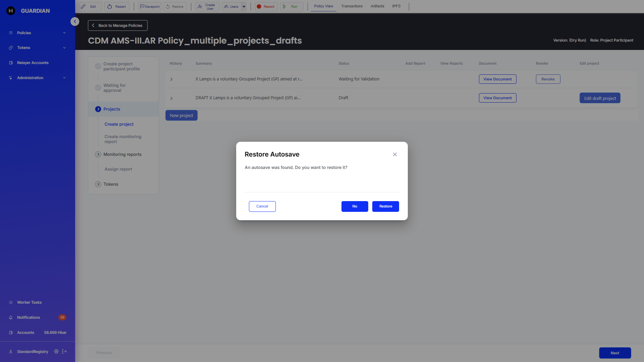The image size is (644, 362).
Task: Open the Users dropdown arrow
Action: (244, 6)
